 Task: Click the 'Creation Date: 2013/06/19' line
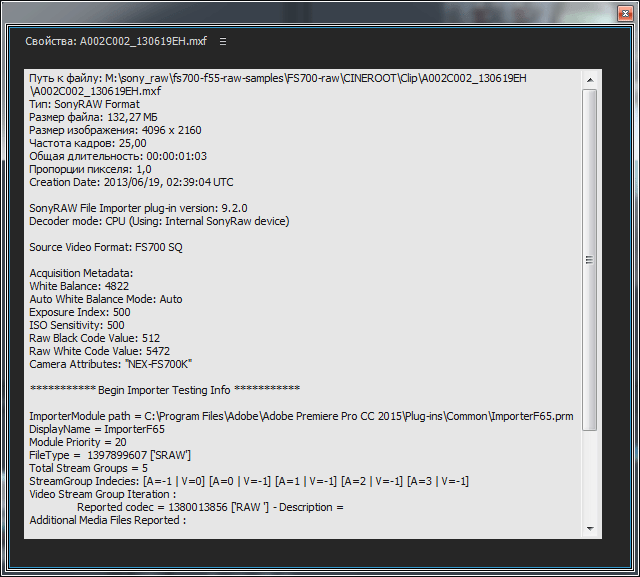coord(131,182)
